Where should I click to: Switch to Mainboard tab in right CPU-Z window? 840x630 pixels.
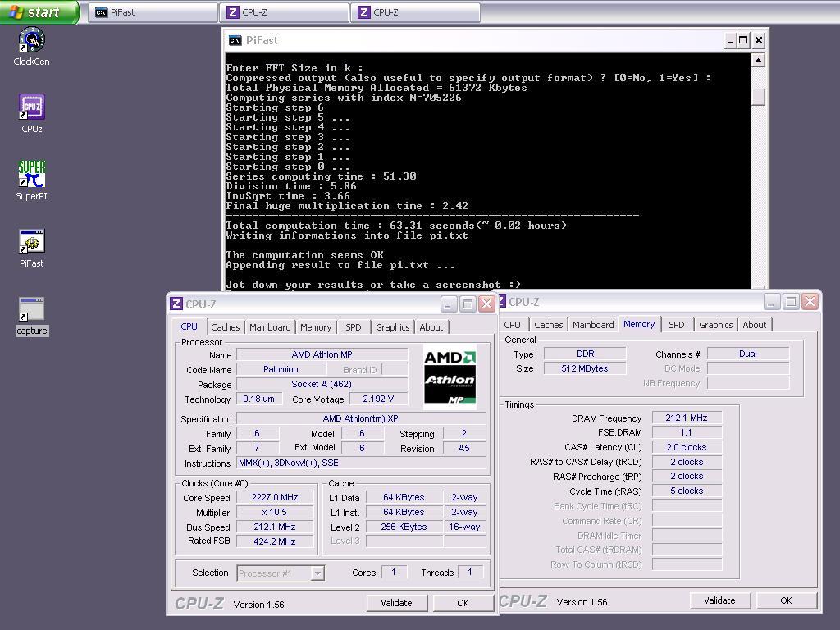tap(593, 325)
